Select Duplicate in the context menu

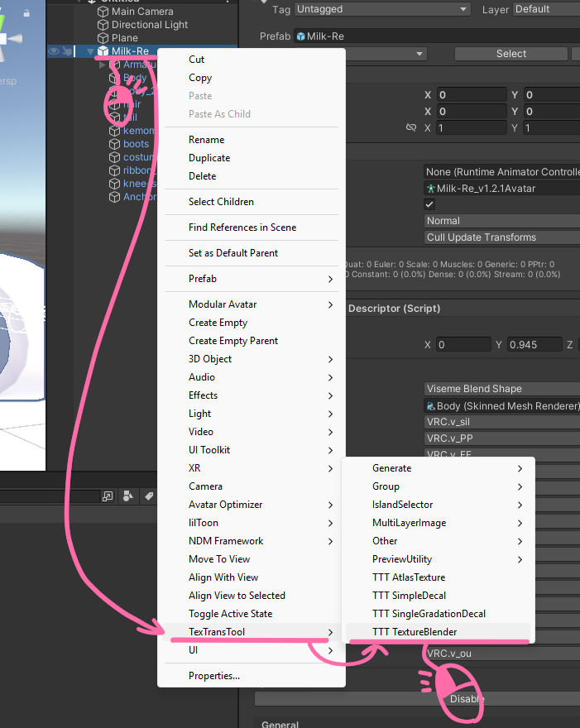(209, 158)
